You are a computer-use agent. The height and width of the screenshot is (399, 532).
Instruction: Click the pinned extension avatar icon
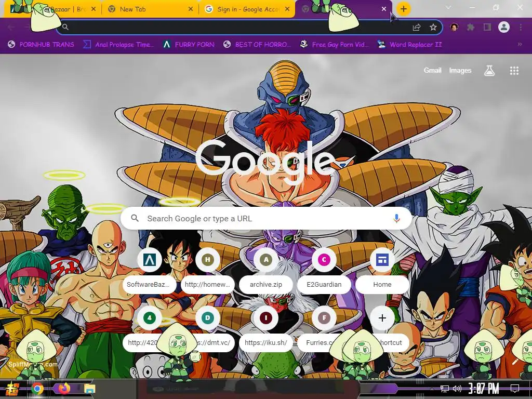[x=454, y=27]
